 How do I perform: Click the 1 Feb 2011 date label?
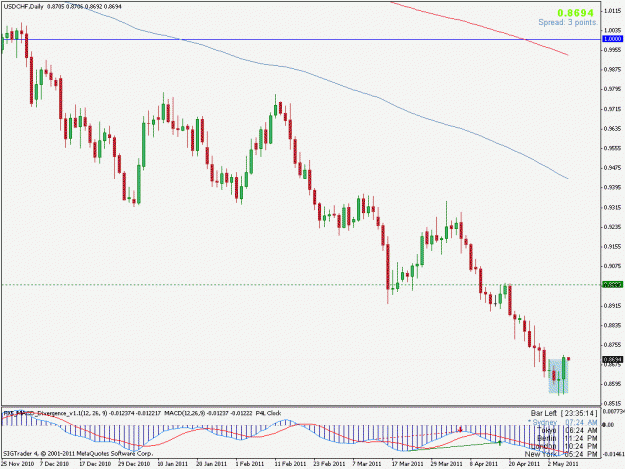tap(250, 464)
